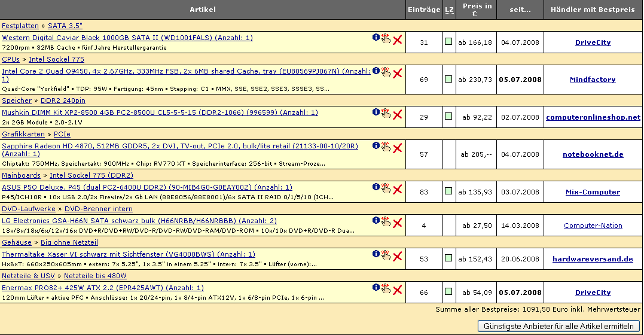Open the Big ohne Netzteil link
The image size is (644, 335).
[69, 242]
